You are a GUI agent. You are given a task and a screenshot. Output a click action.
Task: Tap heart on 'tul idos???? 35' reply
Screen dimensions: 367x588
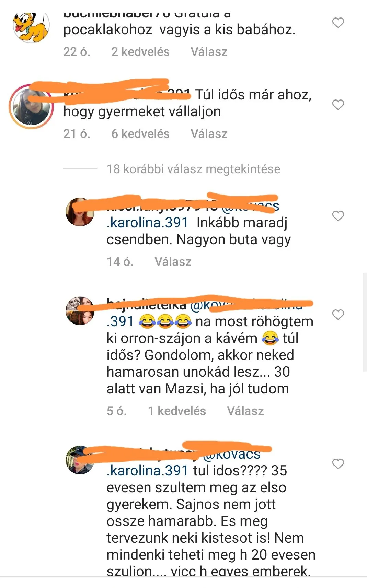[338, 464]
